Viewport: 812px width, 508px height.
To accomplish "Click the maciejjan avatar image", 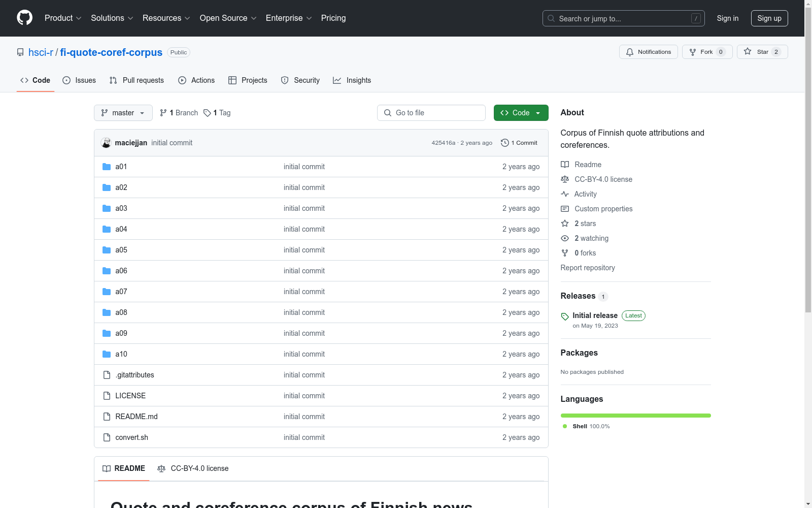I will 106,143.
